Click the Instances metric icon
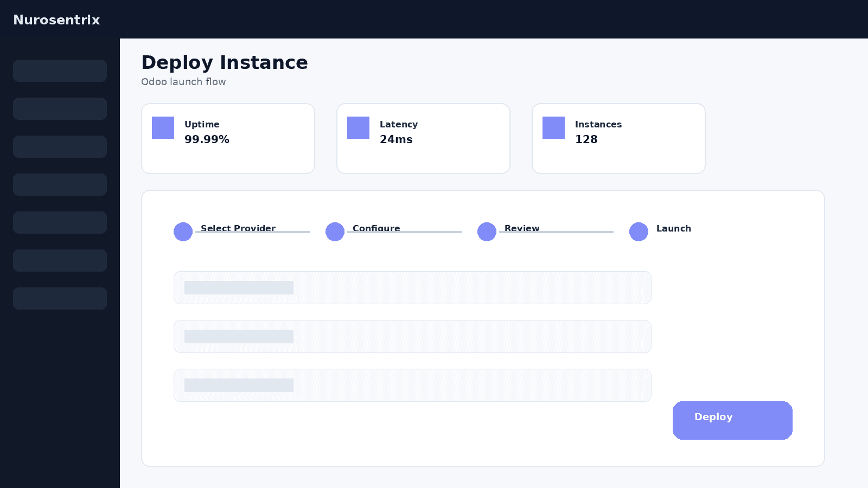868x488 pixels. (553, 127)
